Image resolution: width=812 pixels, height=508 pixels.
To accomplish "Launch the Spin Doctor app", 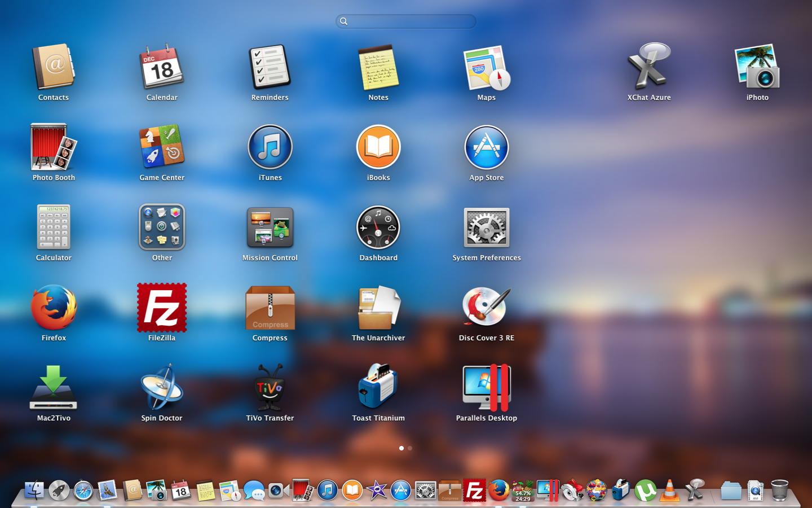I will pos(162,388).
